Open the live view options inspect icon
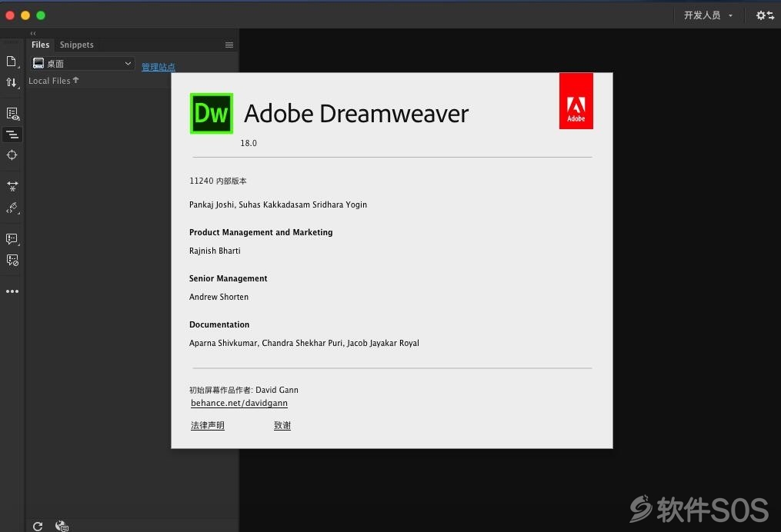The image size is (781, 532). click(12, 114)
